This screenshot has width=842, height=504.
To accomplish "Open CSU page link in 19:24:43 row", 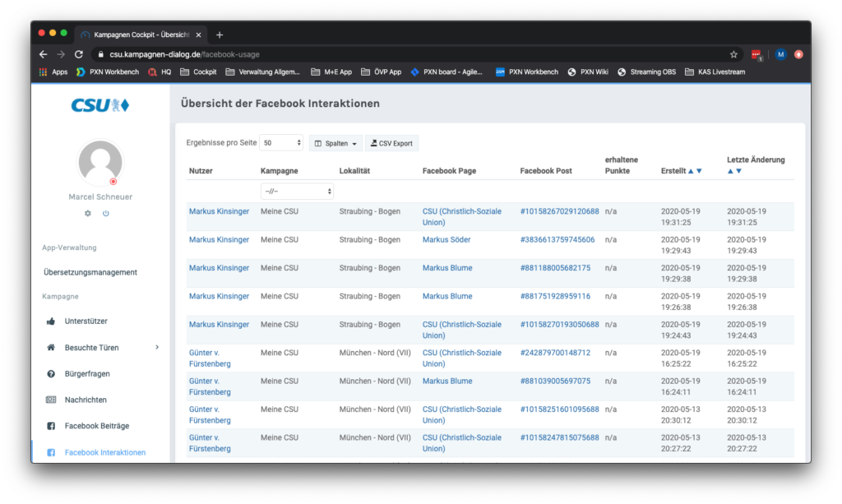I will 462,330.
